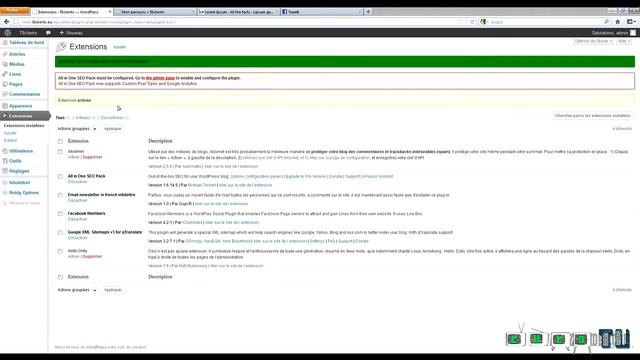
Task: Tick the Facebook Members plugin checkbox
Action: [x=60, y=214]
